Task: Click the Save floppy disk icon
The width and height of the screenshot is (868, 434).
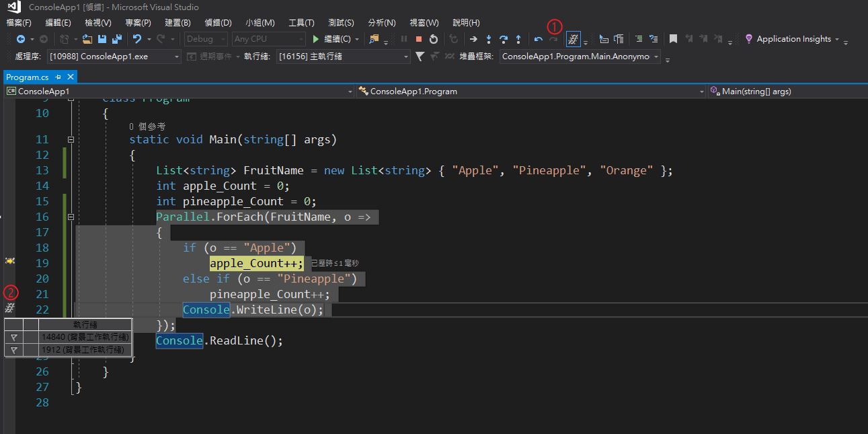Action: [x=102, y=40]
